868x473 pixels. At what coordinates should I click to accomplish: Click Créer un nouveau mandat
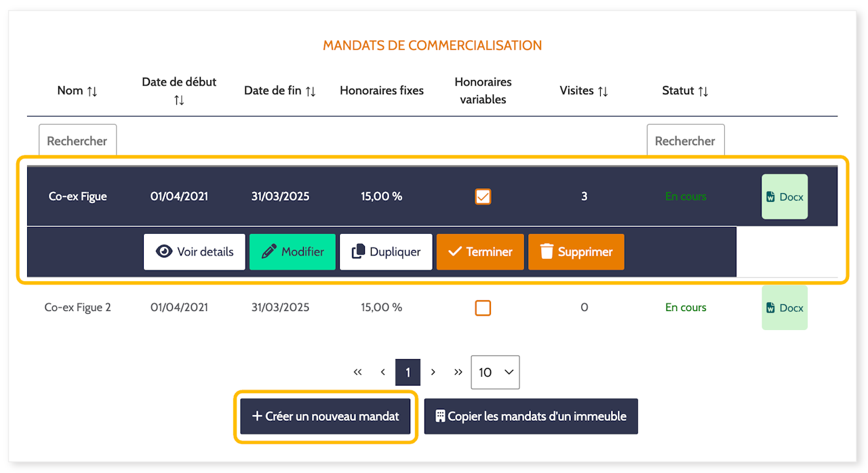click(325, 416)
